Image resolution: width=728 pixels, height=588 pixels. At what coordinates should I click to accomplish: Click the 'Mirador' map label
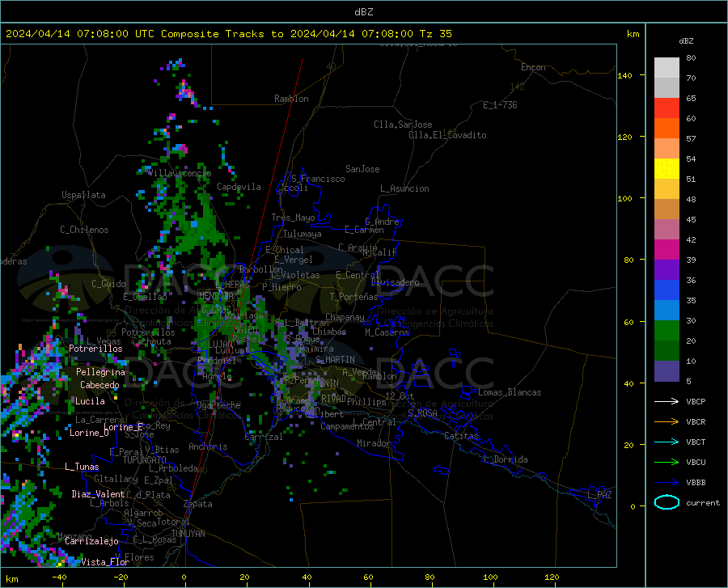(374, 444)
